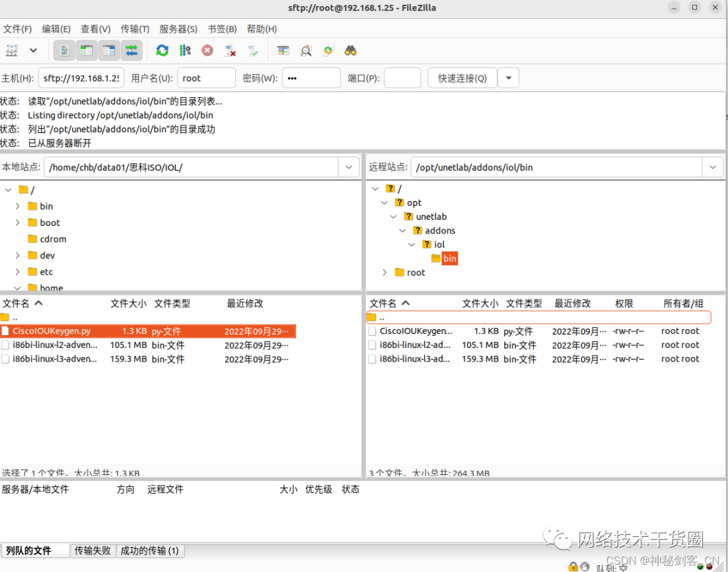Refresh the file and folder listings
This screenshot has height=572, width=728.
pos(161,50)
